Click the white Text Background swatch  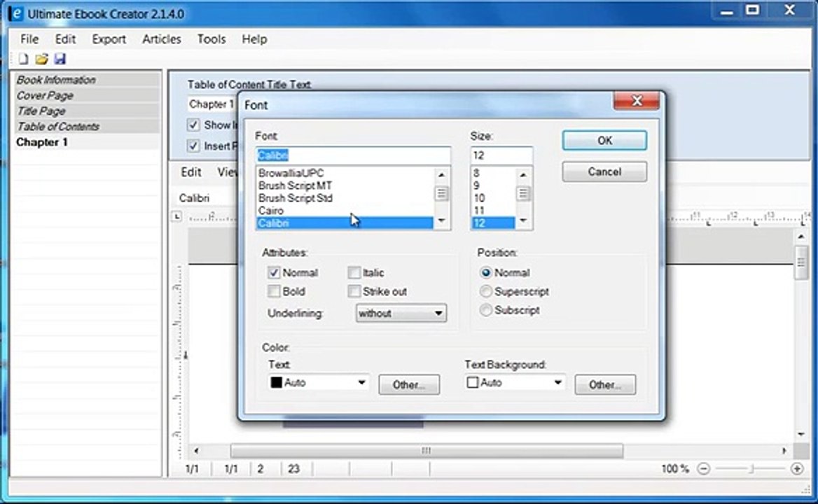pyautogui.click(x=473, y=383)
